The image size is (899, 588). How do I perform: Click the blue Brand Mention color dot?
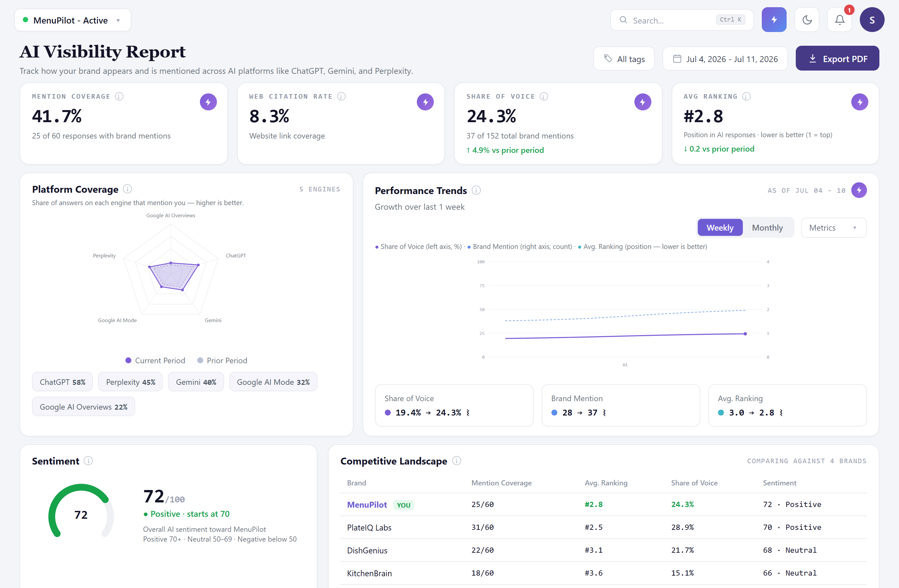pos(554,412)
